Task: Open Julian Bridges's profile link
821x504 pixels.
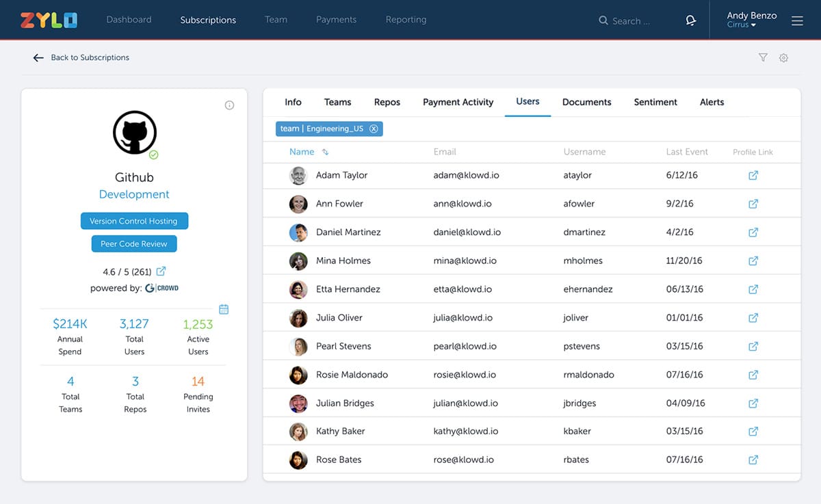Action: (753, 403)
